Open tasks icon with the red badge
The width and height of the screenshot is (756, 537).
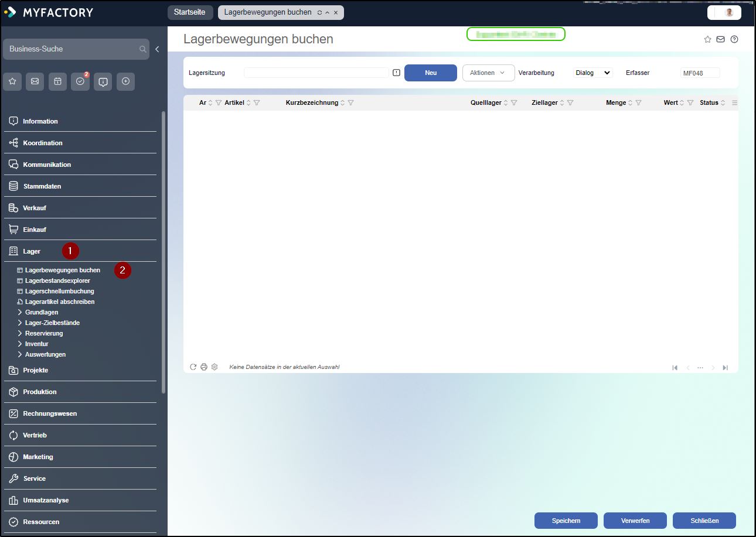[80, 81]
